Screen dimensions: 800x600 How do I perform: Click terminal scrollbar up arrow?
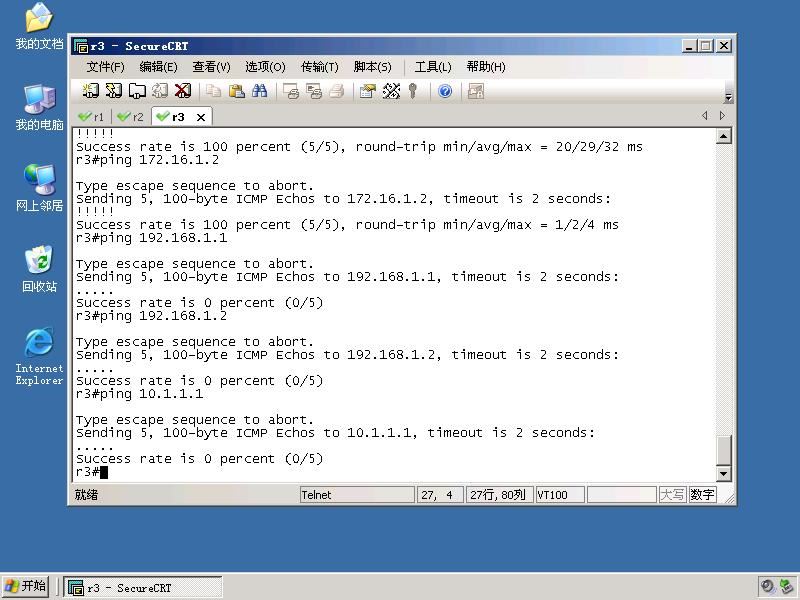click(723, 136)
